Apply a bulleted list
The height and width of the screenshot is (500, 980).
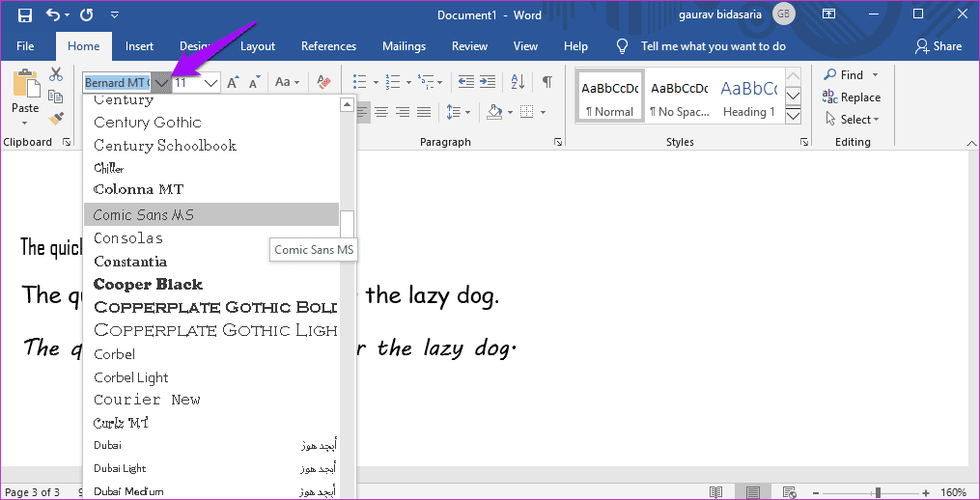point(359,82)
